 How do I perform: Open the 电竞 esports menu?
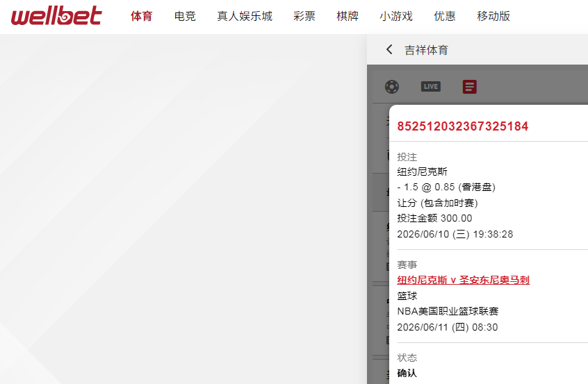[x=185, y=16]
